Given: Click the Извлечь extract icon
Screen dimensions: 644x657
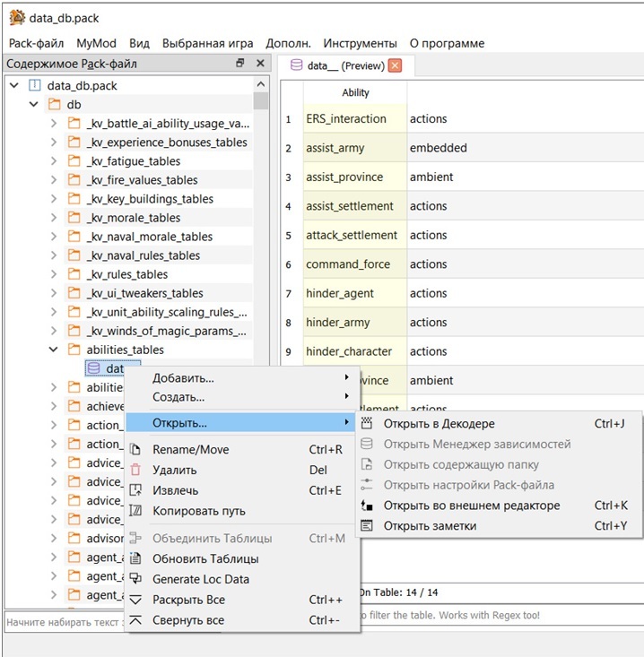Looking at the screenshot, I should (135, 490).
